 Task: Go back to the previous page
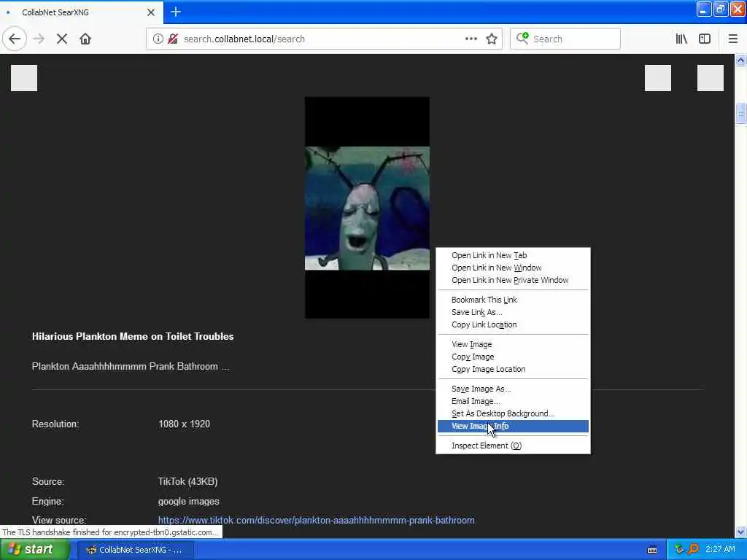pyautogui.click(x=15, y=39)
